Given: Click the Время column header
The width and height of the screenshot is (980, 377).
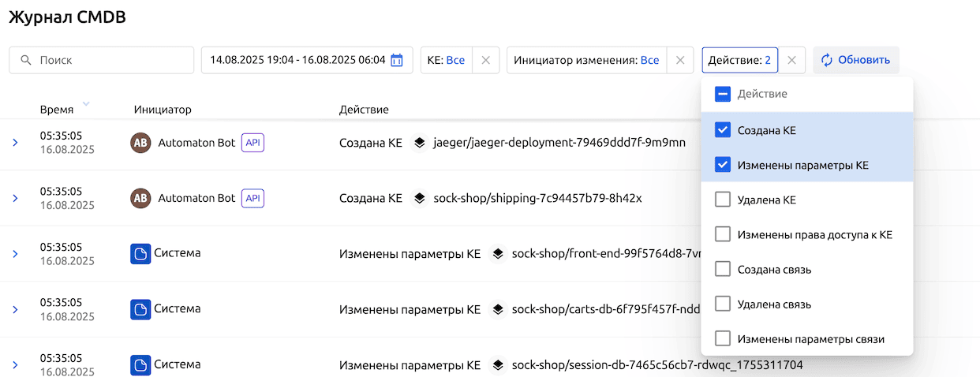Looking at the screenshot, I should click(57, 110).
